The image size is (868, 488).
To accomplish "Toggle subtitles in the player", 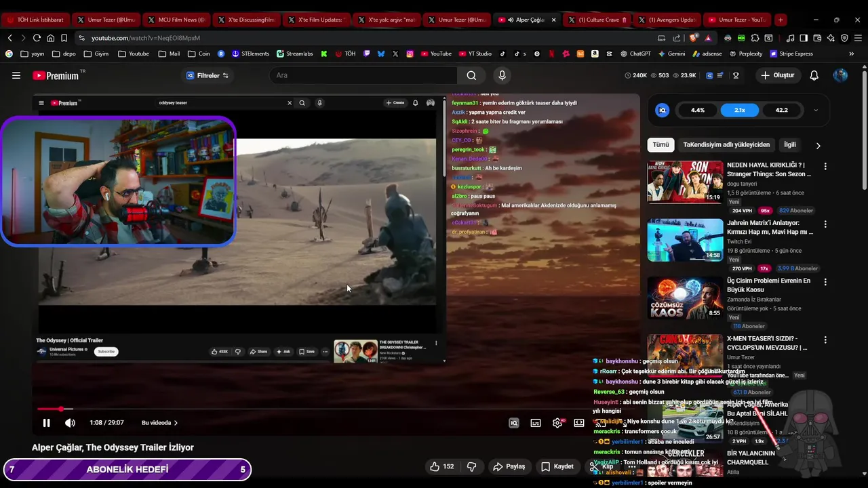I will [x=536, y=423].
